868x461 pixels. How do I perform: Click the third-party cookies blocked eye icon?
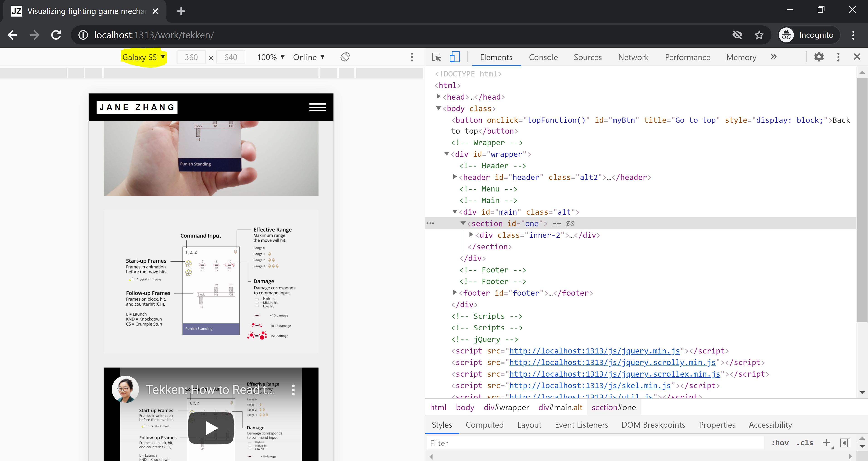(738, 35)
